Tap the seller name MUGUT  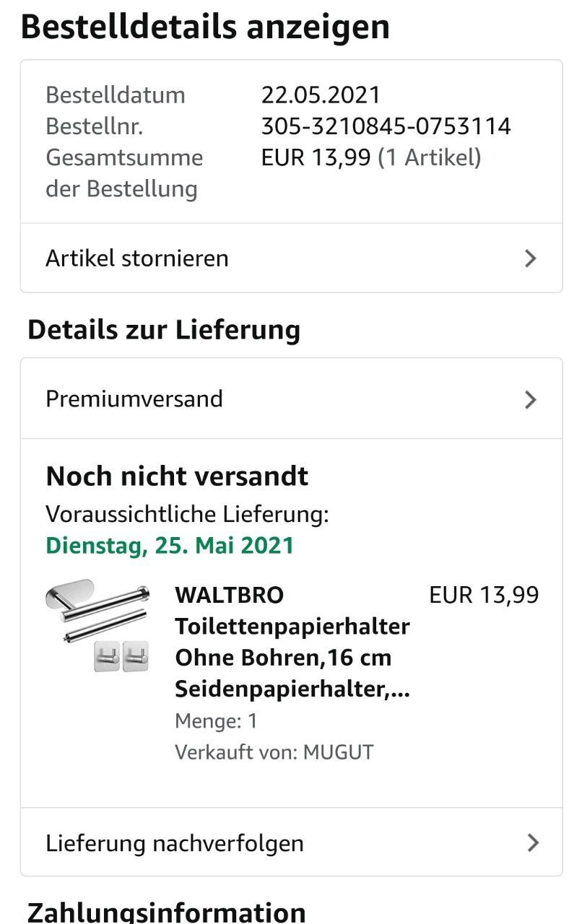(338, 752)
